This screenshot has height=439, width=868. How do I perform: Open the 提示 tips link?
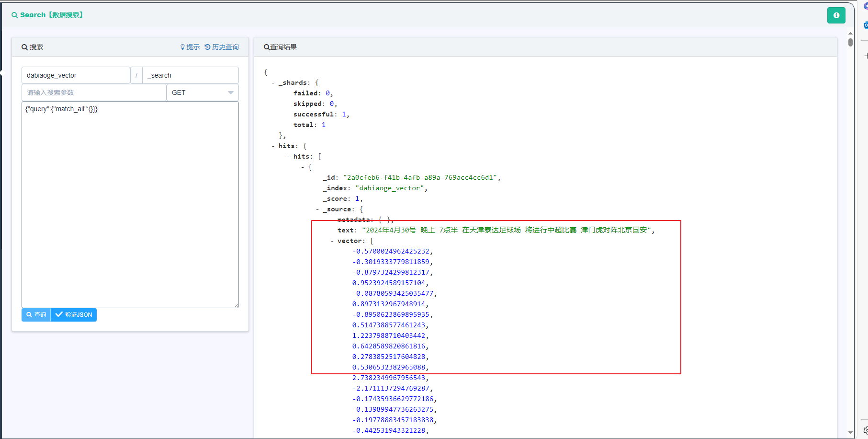click(x=190, y=47)
